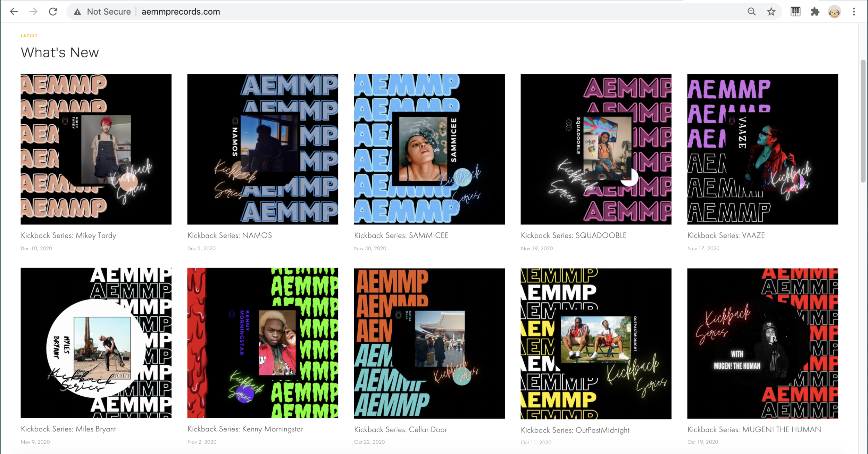868x454 pixels.
Task: Reload the page with refresh icon
Action: coord(53,11)
